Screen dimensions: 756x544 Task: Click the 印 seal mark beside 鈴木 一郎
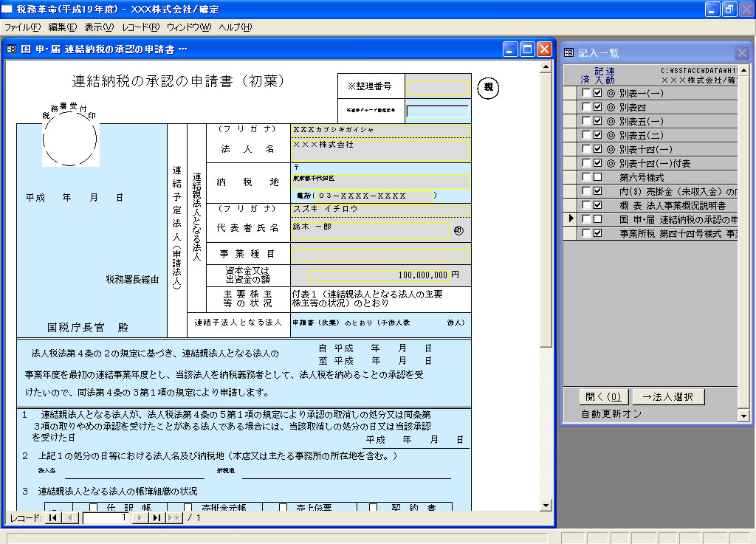(458, 230)
